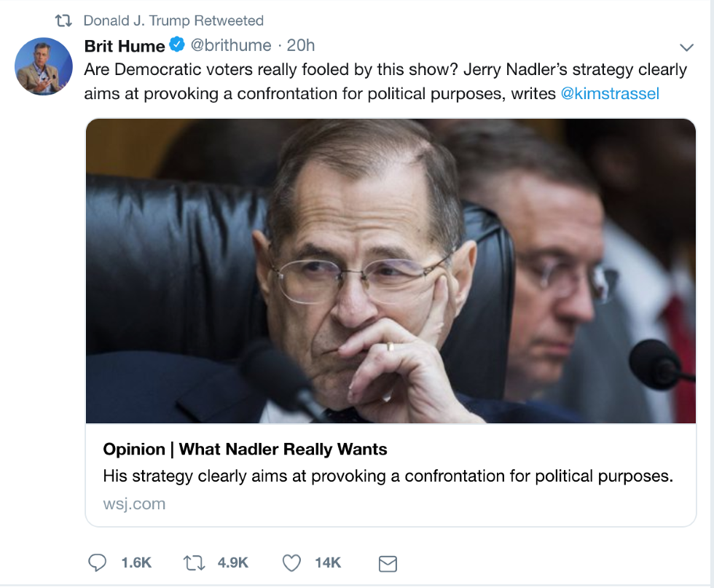The width and height of the screenshot is (714, 588).
Task: Click the Nadler article preview image
Action: pos(391,271)
